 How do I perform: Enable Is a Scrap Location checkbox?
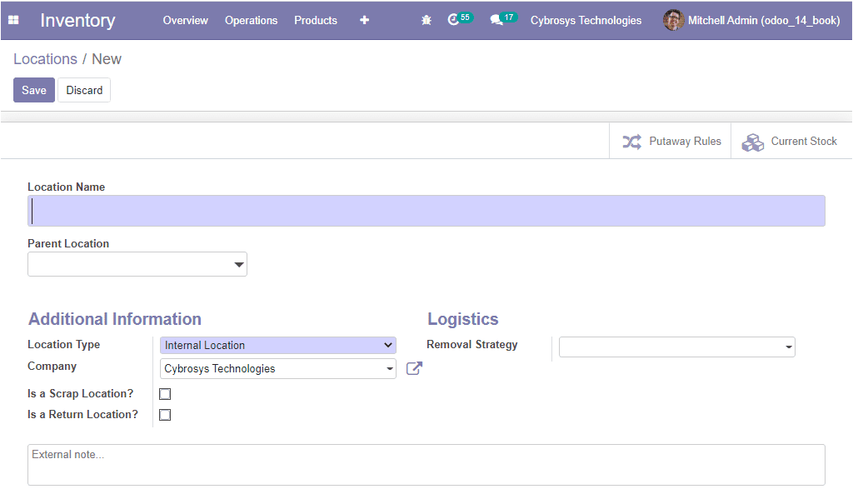tap(165, 394)
